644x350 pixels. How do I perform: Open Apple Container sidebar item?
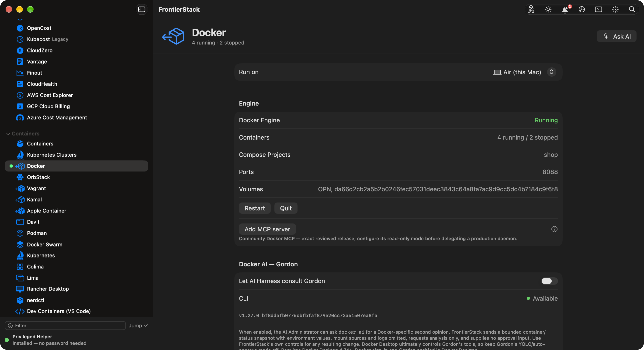click(x=76, y=211)
